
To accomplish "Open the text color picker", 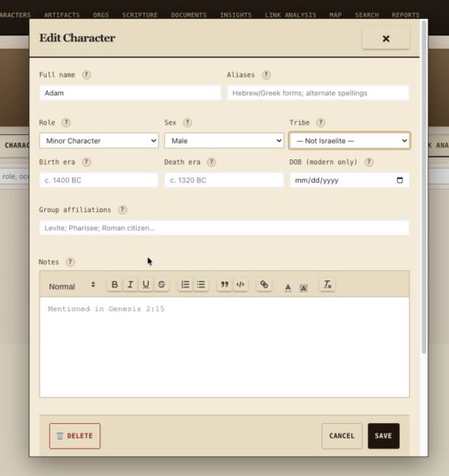I will (x=288, y=287).
